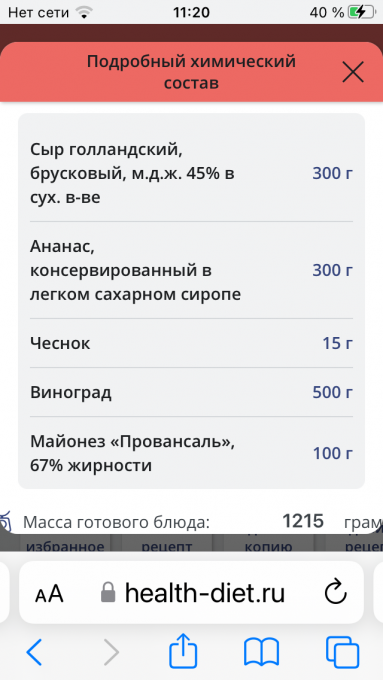Select the Dutch cheese ingredient row
Image resolution: width=383 pixels, height=680 pixels.
(191, 173)
